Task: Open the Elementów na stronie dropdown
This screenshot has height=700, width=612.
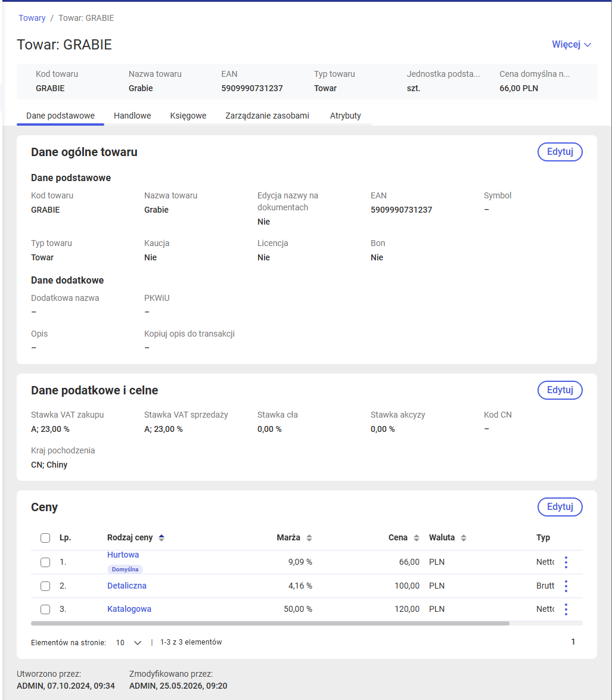Action: (x=128, y=642)
